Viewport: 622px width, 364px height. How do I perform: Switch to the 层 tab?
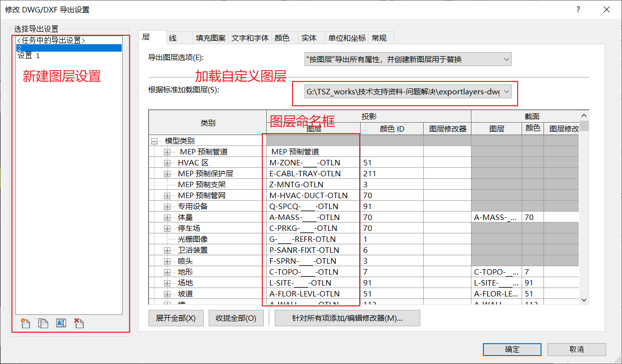pos(152,38)
